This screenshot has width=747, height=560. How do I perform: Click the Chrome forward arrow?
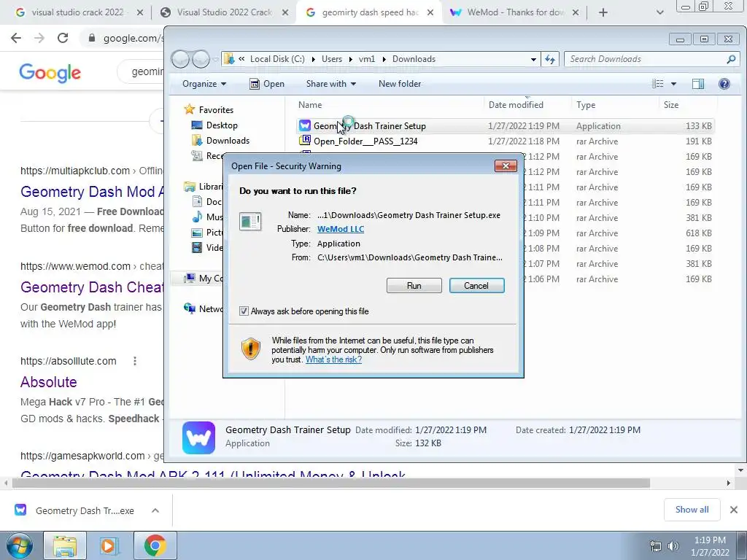point(39,38)
